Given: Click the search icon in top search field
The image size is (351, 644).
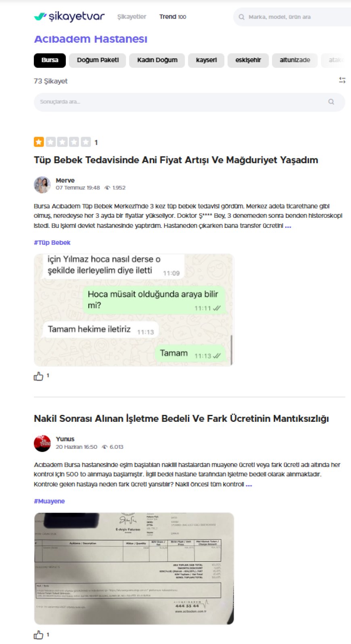Looking at the screenshot, I should click(x=242, y=17).
